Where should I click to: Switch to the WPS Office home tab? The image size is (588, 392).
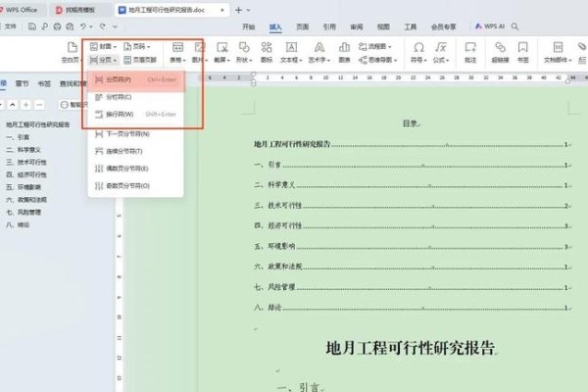pos(20,10)
